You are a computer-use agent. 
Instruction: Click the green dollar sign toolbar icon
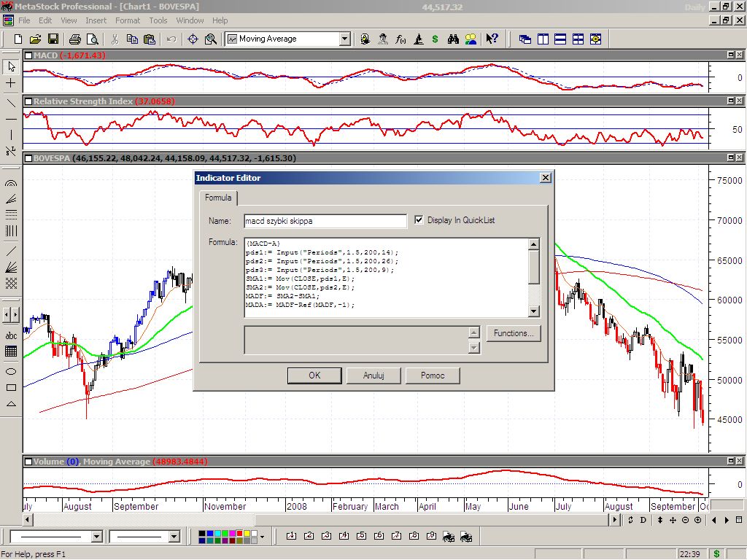tap(436, 39)
